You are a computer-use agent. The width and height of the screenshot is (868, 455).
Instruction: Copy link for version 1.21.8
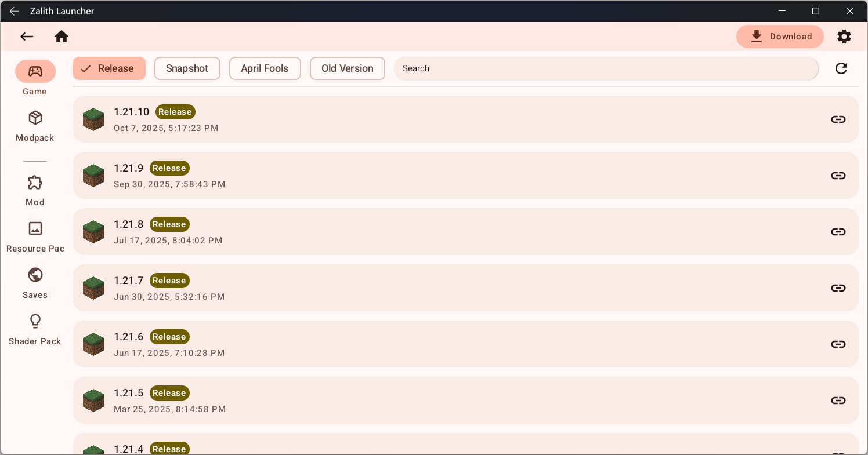point(838,231)
